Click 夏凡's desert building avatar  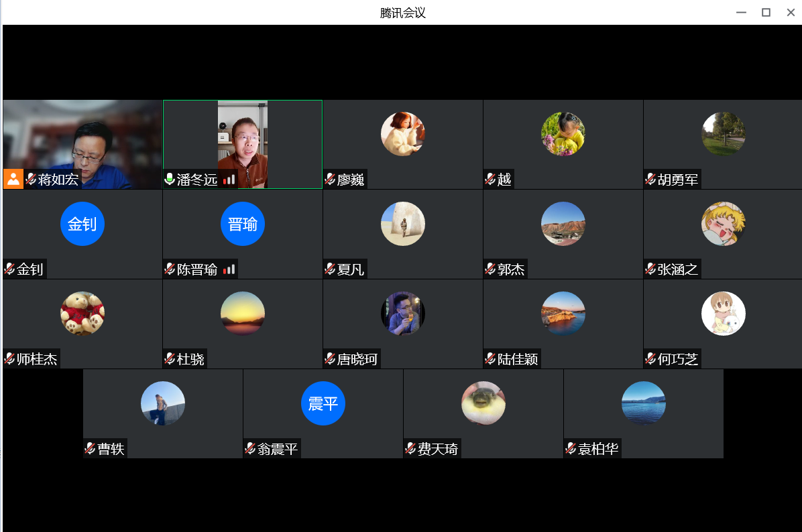pos(403,224)
